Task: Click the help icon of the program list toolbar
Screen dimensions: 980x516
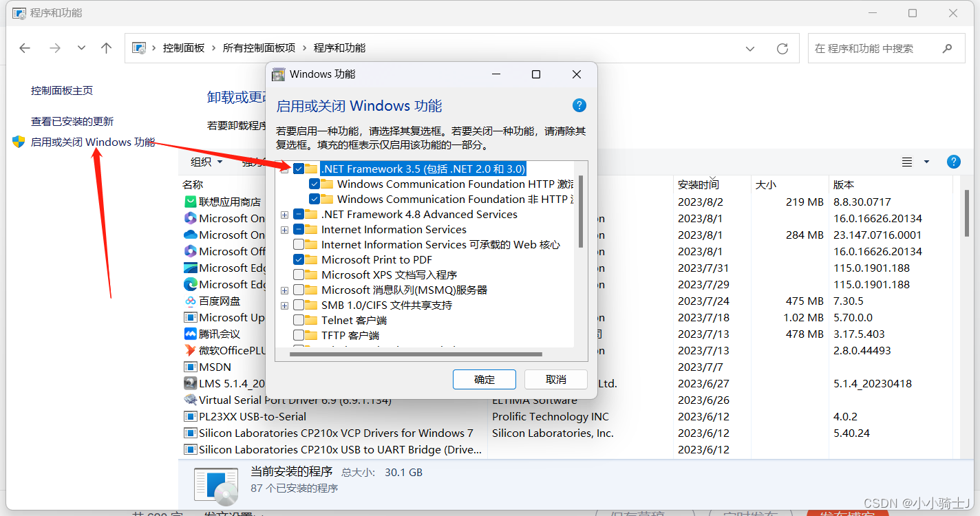Action: pyautogui.click(x=954, y=162)
